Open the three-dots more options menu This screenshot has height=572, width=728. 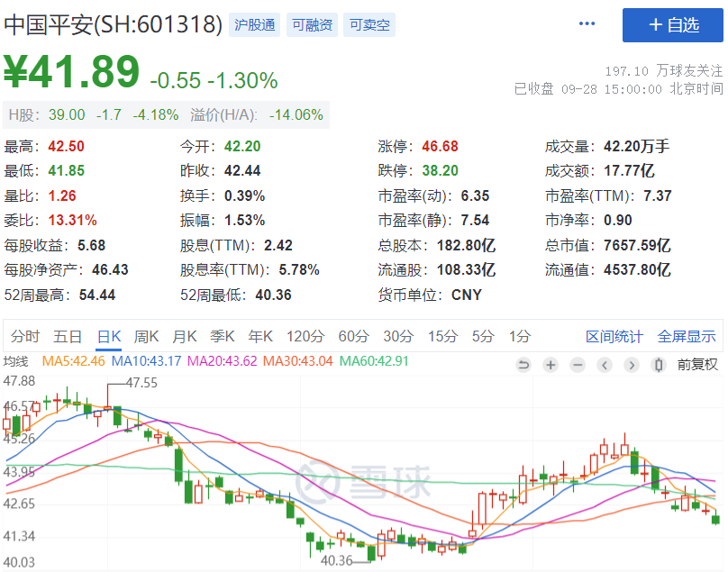click(587, 23)
